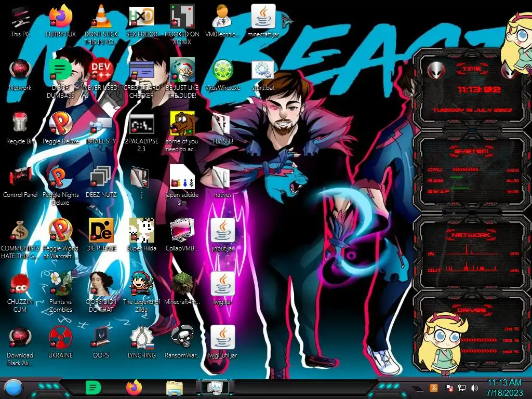Click the TIME gadget header
Image resolution: width=532 pixels, height=399 pixels.
pos(472,69)
